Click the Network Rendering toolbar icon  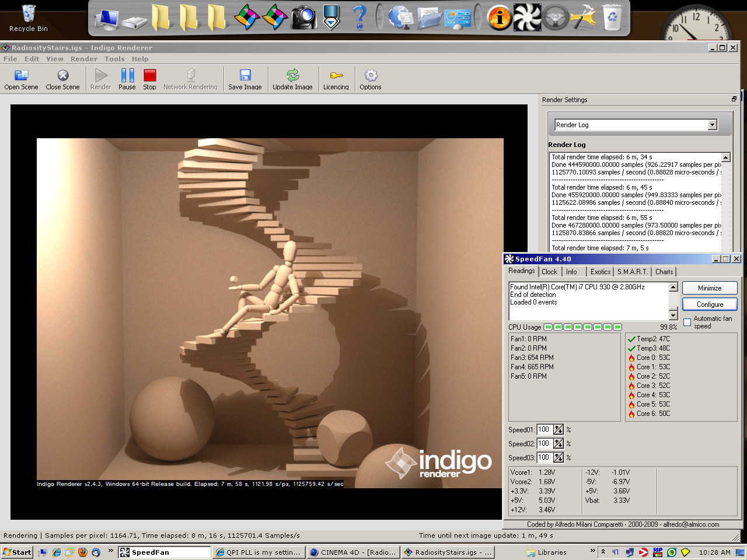point(190,75)
